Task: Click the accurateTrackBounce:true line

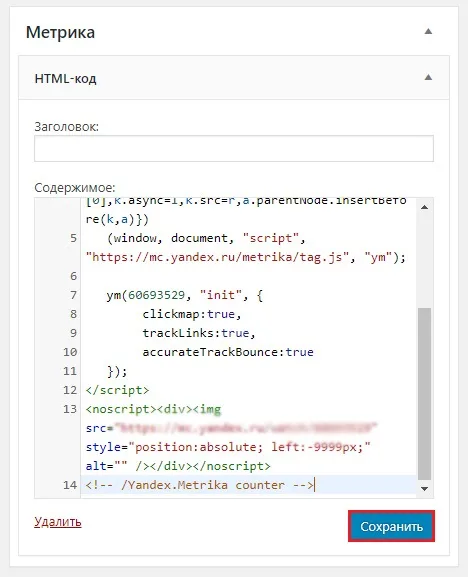Action: (228, 352)
